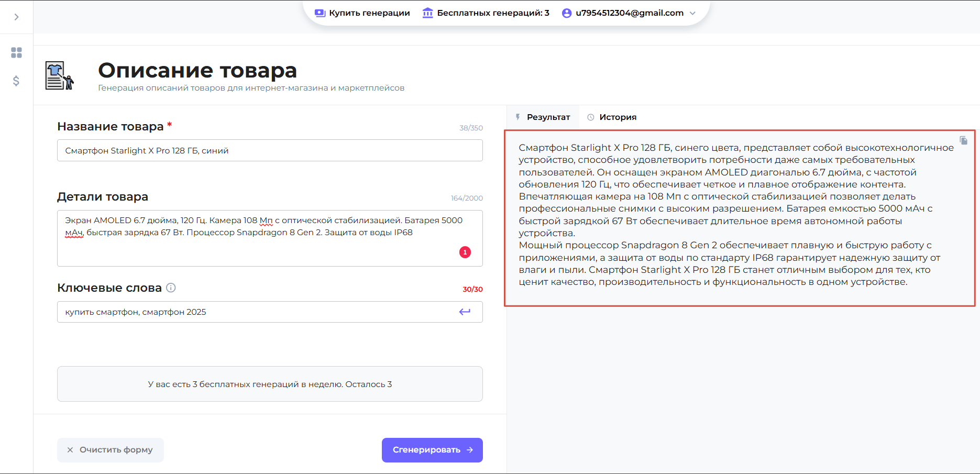Screen dimensions: 980x474
Task: Open the account dropdown for u7954512304@gmail.com
Action: pyautogui.click(x=629, y=13)
